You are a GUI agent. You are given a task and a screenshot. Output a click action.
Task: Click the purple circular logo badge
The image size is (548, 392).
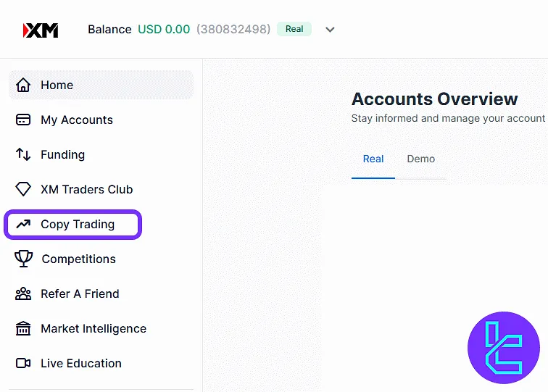(504, 348)
